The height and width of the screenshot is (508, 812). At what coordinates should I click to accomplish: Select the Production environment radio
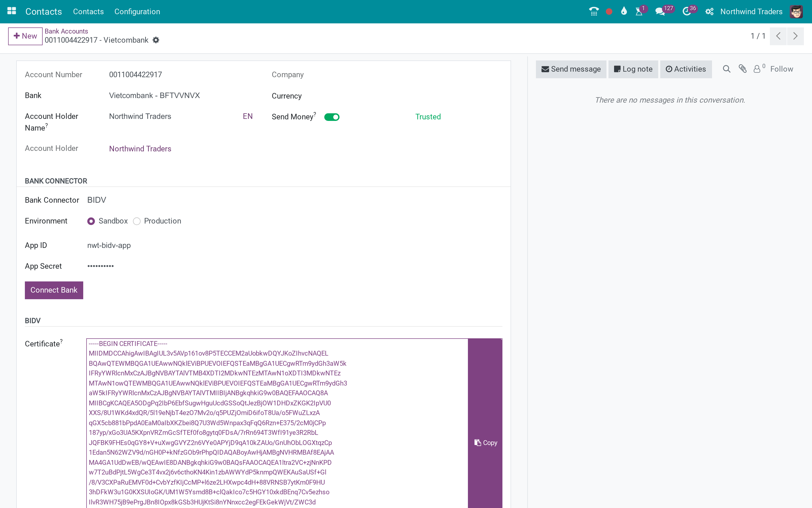137,221
